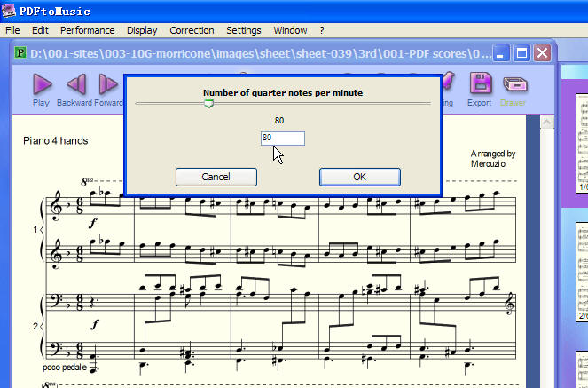Select page 2 thumbnail in right panel
588x388 pixels.
pos(582,272)
